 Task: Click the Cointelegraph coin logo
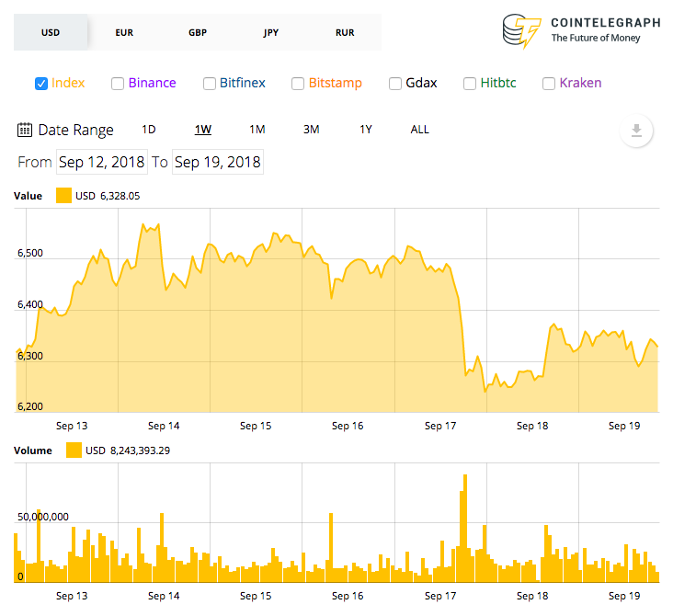point(521,31)
